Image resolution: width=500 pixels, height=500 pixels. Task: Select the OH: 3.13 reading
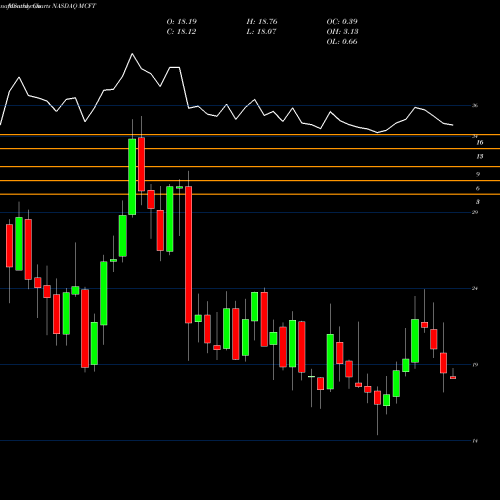342,32
